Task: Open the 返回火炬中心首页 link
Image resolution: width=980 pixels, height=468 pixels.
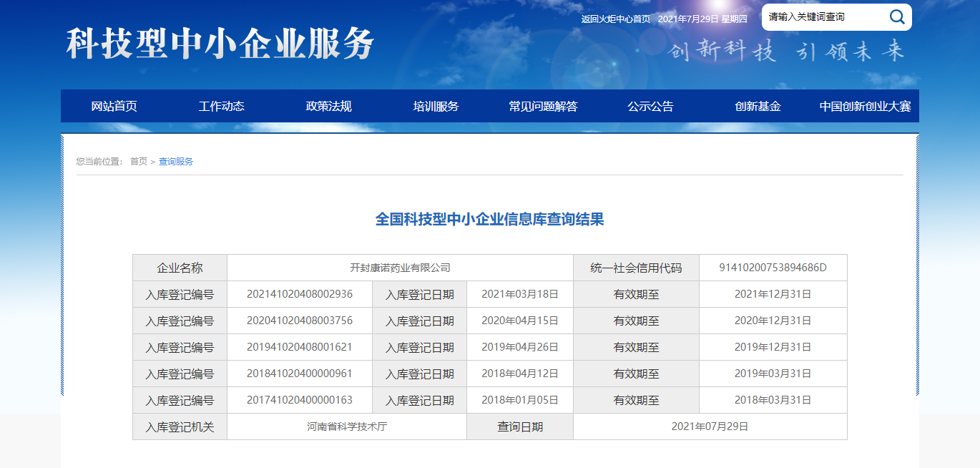Action: tap(615, 19)
